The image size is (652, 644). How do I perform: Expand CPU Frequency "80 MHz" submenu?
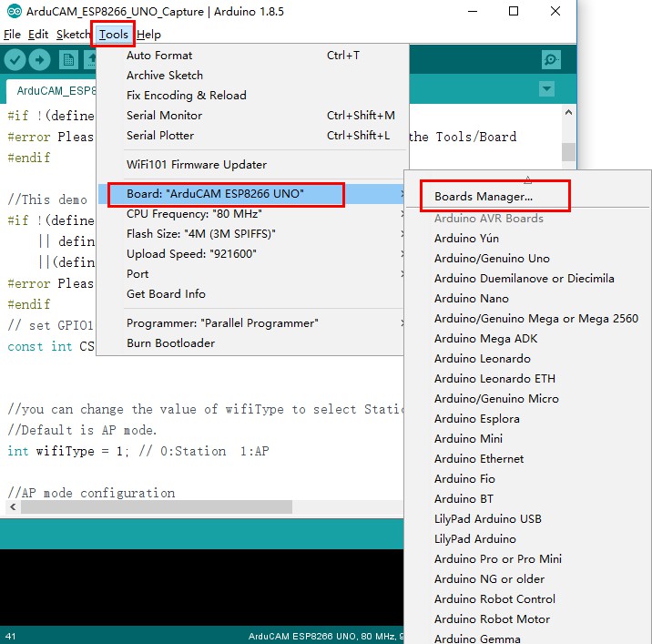(251, 214)
